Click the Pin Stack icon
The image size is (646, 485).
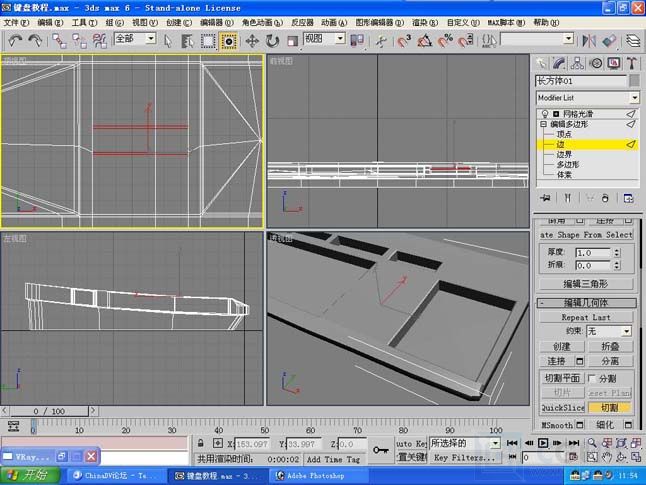(545, 198)
